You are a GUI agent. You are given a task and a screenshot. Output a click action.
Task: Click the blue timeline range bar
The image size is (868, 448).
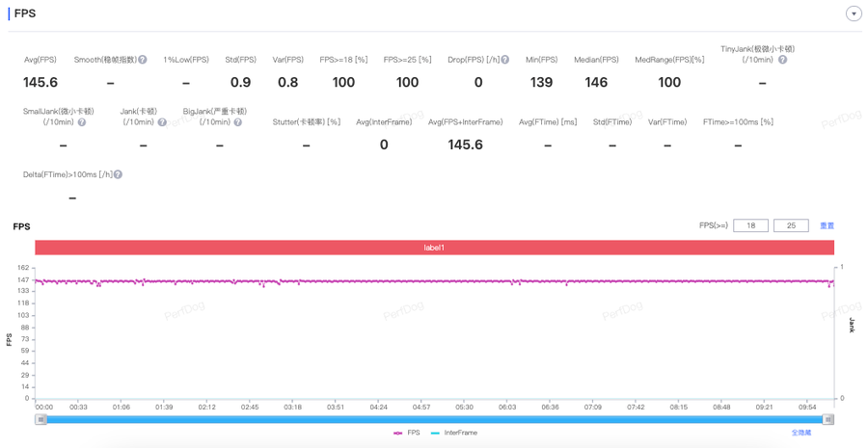435,420
